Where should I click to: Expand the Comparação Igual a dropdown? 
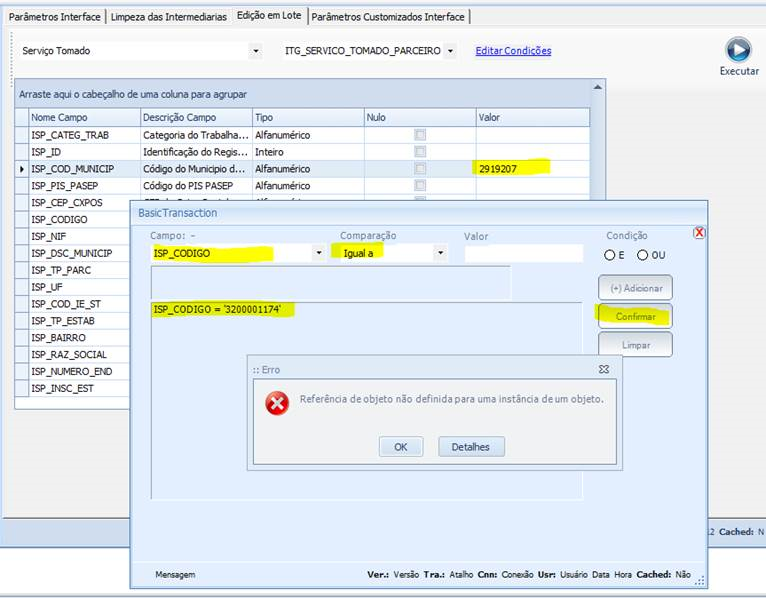[439, 254]
